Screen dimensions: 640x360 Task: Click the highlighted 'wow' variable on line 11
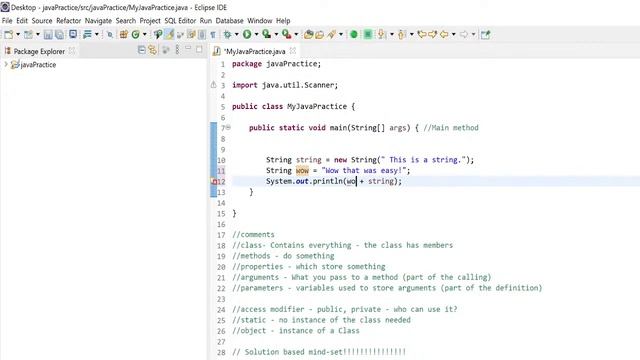(302, 170)
